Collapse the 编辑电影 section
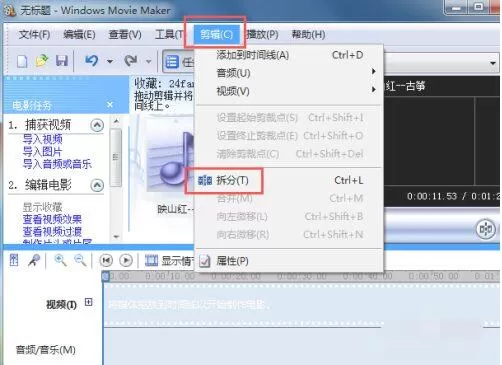Image resolution: width=502 pixels, height=365 pixels. point(97,185)
